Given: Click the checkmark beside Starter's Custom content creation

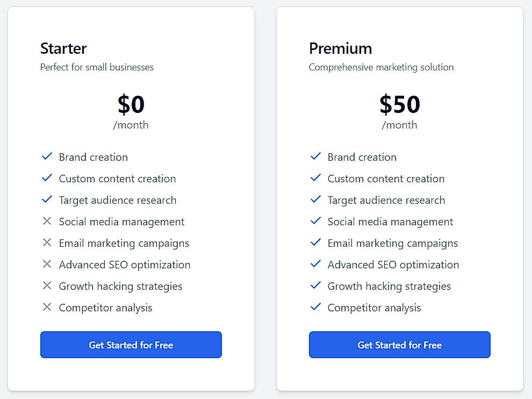Looking at the screenshot, I should (47, 178).
